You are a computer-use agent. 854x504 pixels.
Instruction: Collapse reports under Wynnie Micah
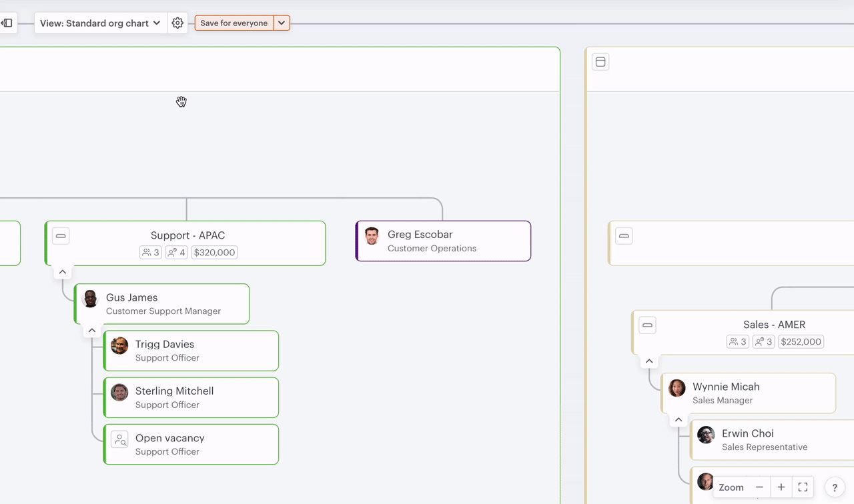point(679,420)
